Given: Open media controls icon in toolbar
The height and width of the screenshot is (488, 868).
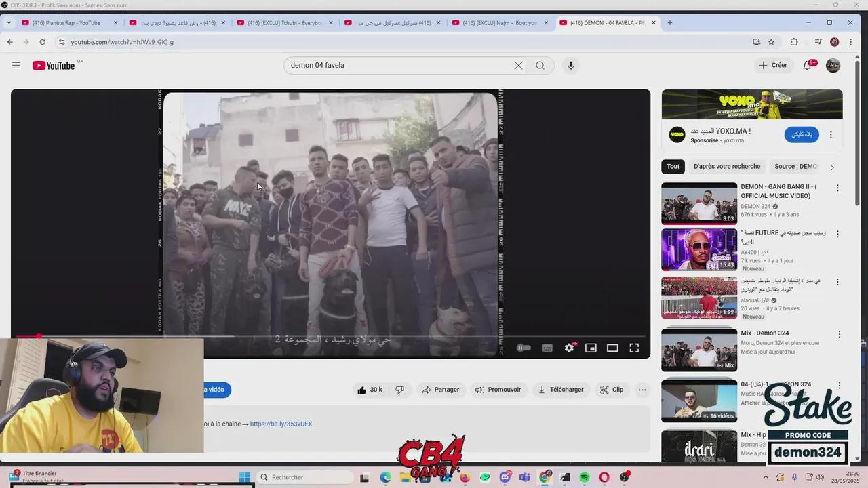Looking at the screenshot, I should [818, 42].
